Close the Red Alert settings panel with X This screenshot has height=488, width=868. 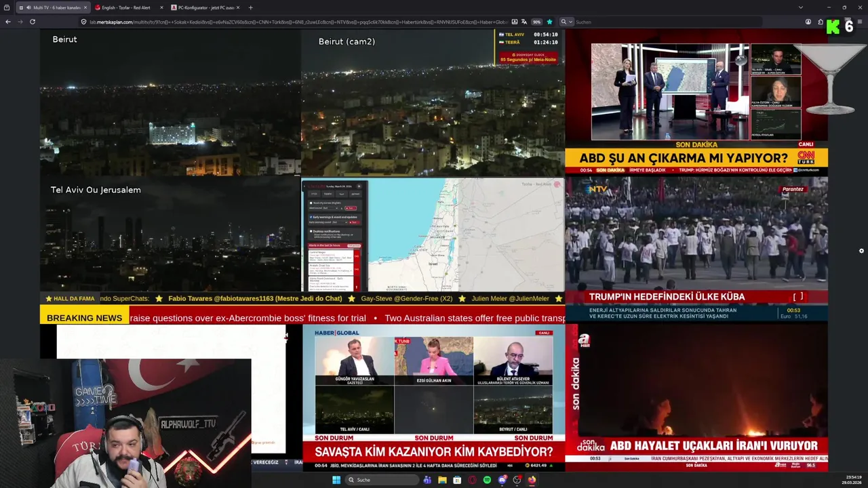359,186
